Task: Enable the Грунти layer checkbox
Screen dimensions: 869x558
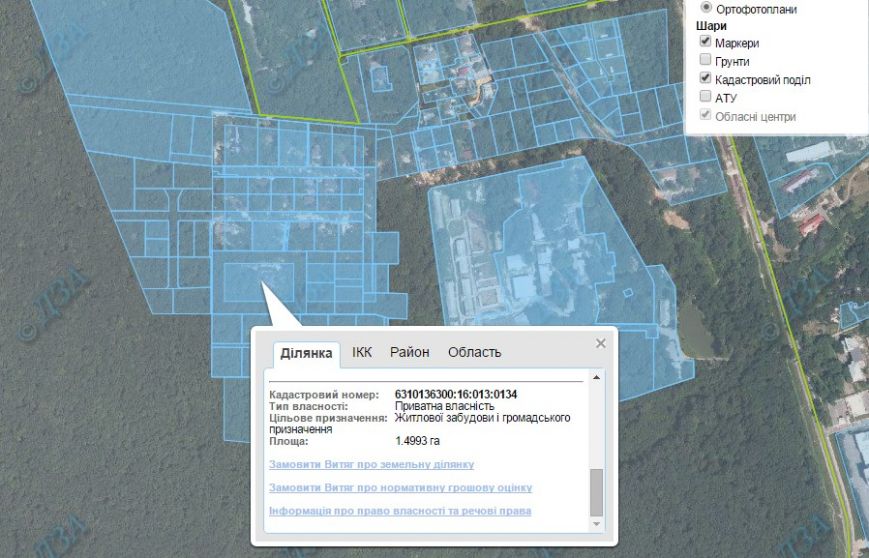Action: 706,61
